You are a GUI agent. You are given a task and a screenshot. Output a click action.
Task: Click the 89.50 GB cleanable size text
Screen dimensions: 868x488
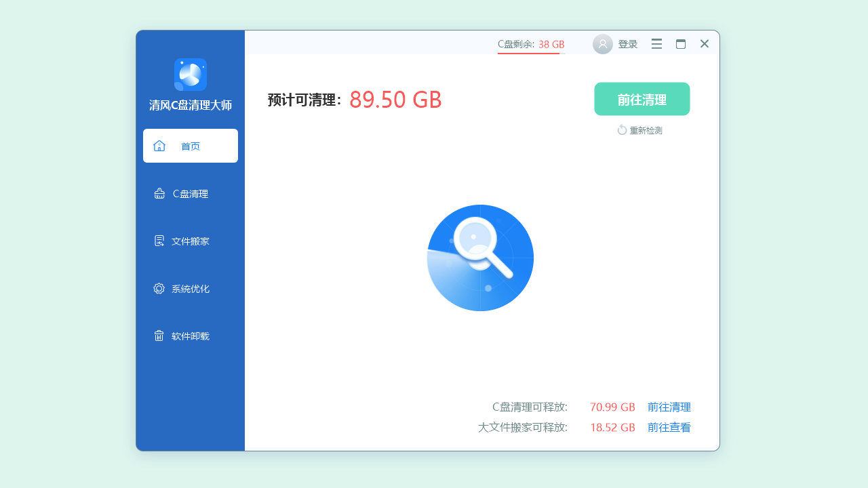click(395, 100)
